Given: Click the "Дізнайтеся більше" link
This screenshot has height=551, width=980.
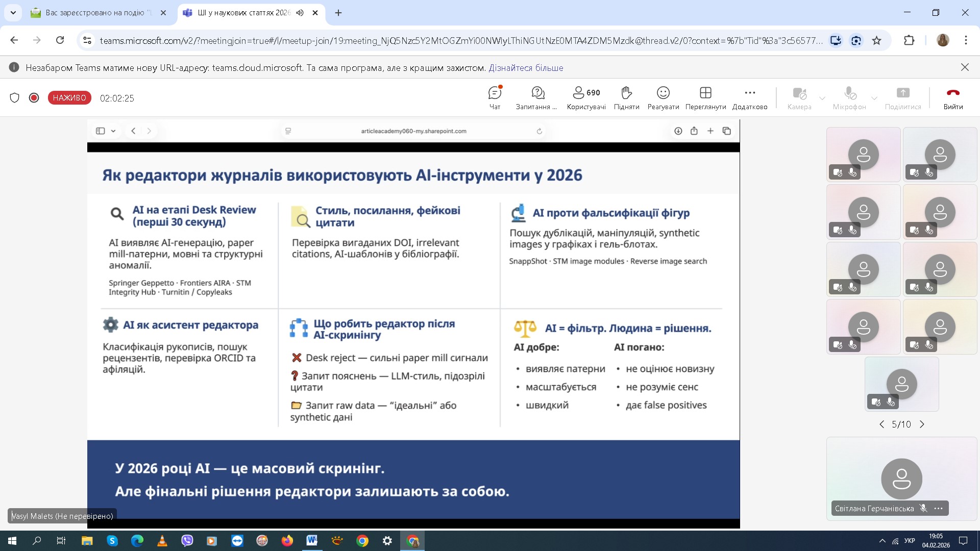Looking at the screenshot, I should point(526,68).
